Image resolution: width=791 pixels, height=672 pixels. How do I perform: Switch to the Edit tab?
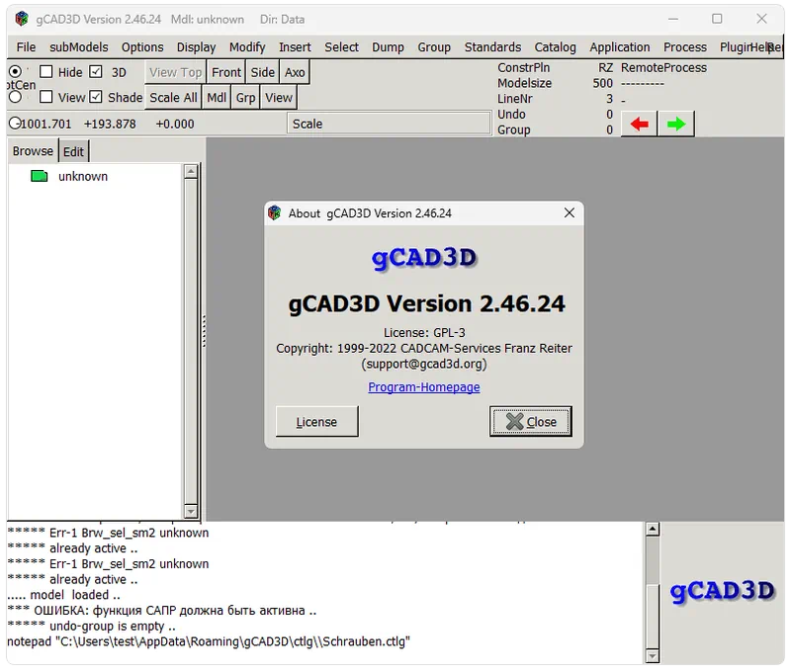tap(73, 151)
